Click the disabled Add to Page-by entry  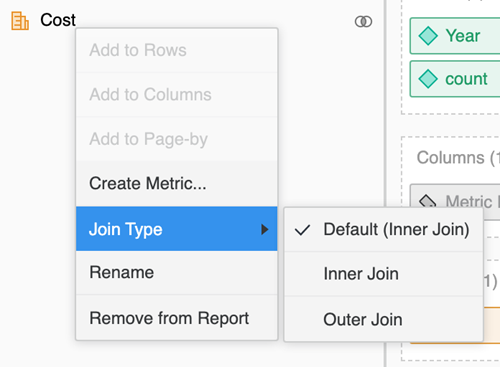click(177, 139)
